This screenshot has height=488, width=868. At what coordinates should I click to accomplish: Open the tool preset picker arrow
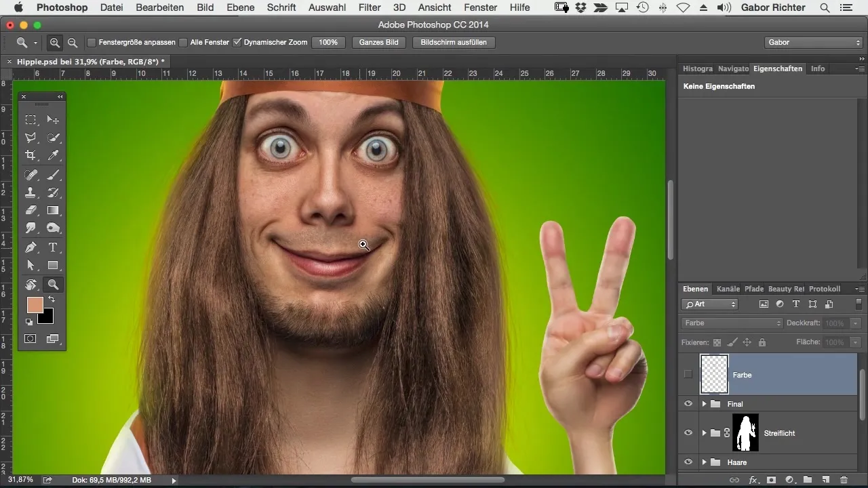(x=35, y=43)
